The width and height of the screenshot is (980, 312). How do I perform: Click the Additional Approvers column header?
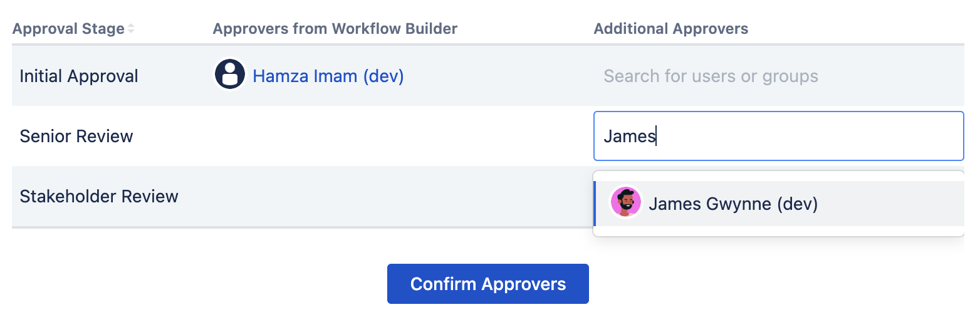[x=670, y=29]
